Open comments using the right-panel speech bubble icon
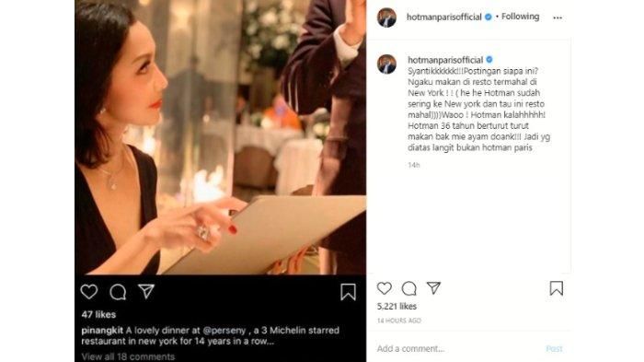This screenshot has width=644, height=362. coord(408,289)
